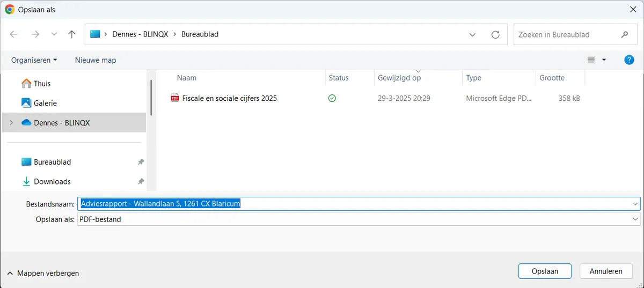Create a new folder with Nieuwe map
The image size is (644, 288).
click(x=96, y=60)
